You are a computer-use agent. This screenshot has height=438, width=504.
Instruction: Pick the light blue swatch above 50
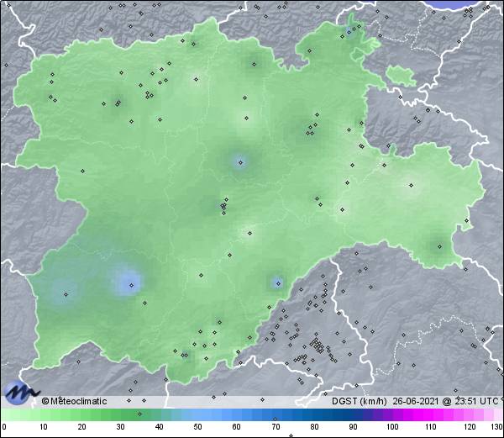(198, 414)
